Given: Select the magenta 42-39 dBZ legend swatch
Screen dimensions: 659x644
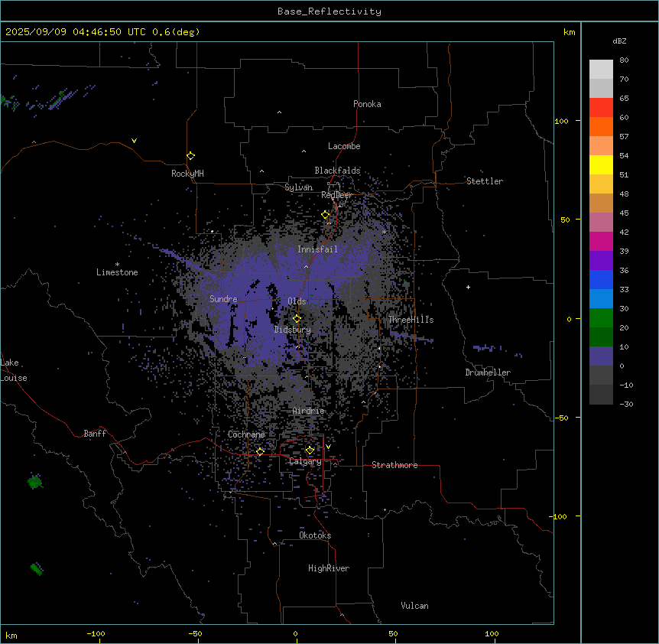Looking at the screenshot, I should tap(601, 241).
